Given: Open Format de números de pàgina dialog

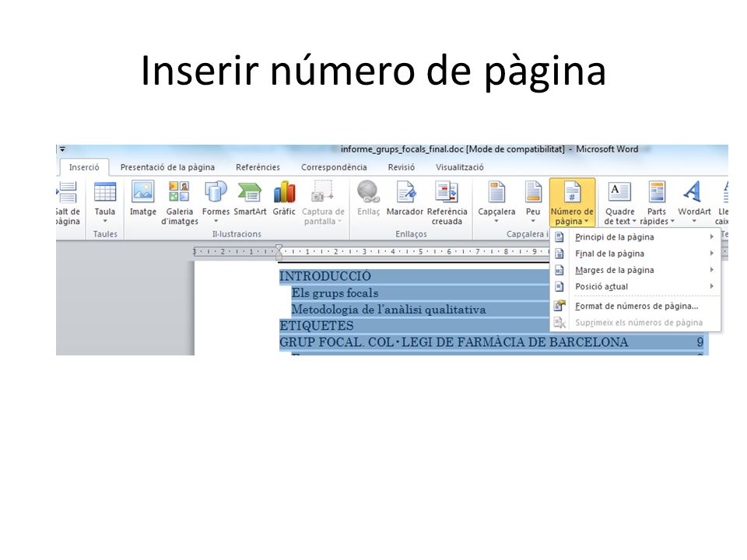Looking at the screenshot, I should pyautogui.click(x=635, y=306).
